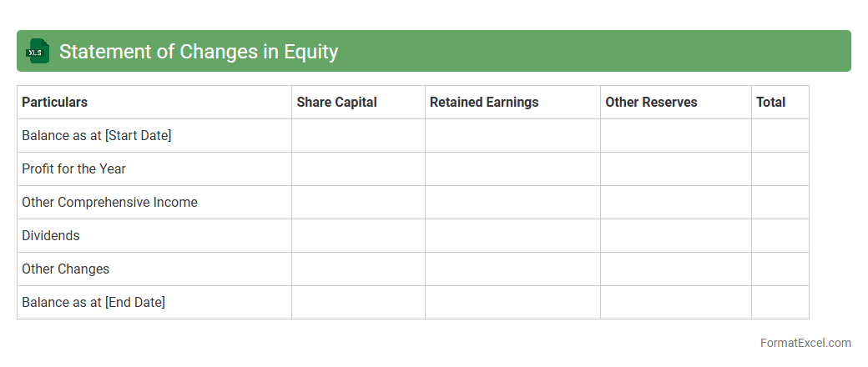Open the FormatExcel.com link
This screenshot has width=868, height=367.
(x=805, y=343)
